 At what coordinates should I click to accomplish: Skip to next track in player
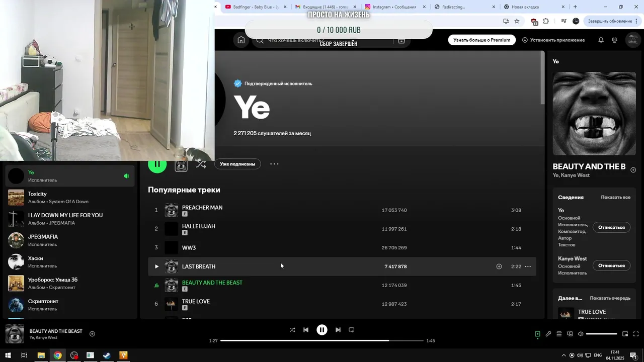click(338, 330)
